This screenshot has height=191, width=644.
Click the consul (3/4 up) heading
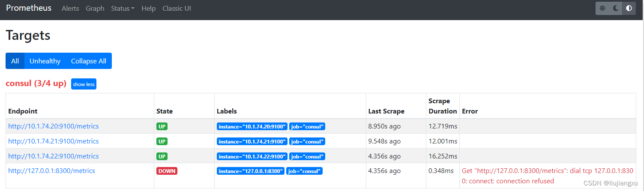point(36,84)
